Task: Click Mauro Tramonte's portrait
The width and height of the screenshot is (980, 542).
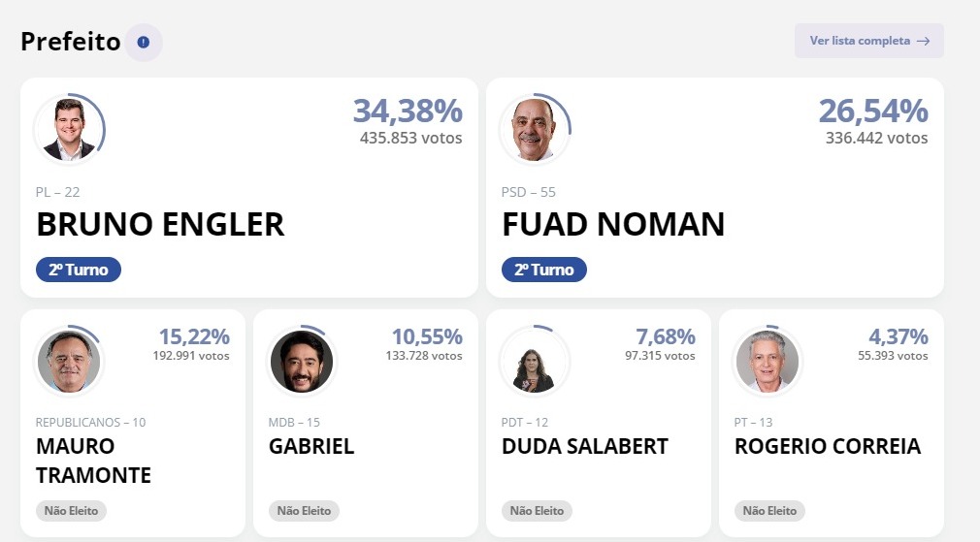Action: click(x=69, y=361)
